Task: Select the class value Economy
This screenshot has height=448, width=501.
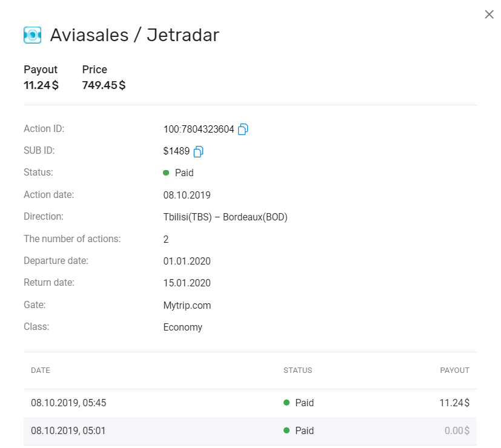Action: click(x=183, y=328)
